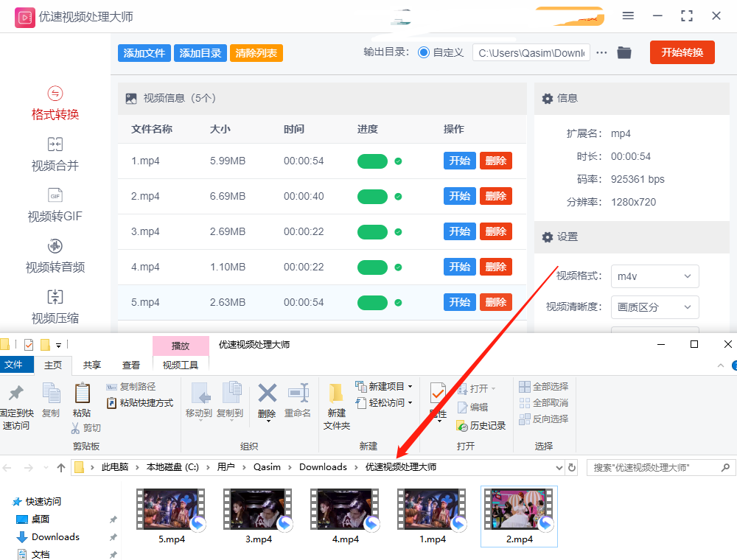Click 全部选择 select all in Explorer
The height and width of the screenshot is (560, 737).
[x=543, y=387]
